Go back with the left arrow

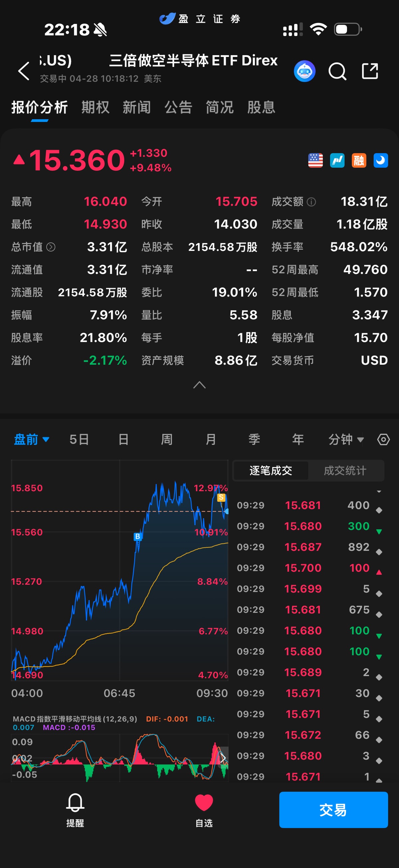point(24,71)
